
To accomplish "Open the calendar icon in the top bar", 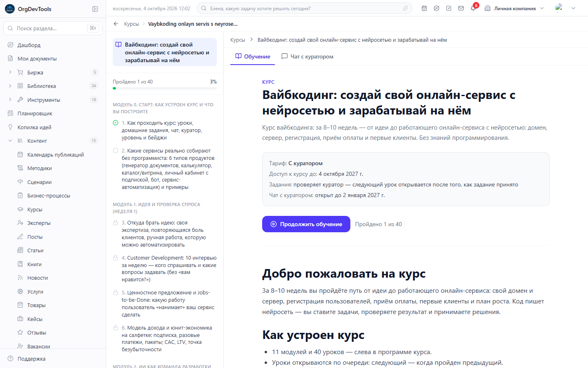I will point(424,8).
